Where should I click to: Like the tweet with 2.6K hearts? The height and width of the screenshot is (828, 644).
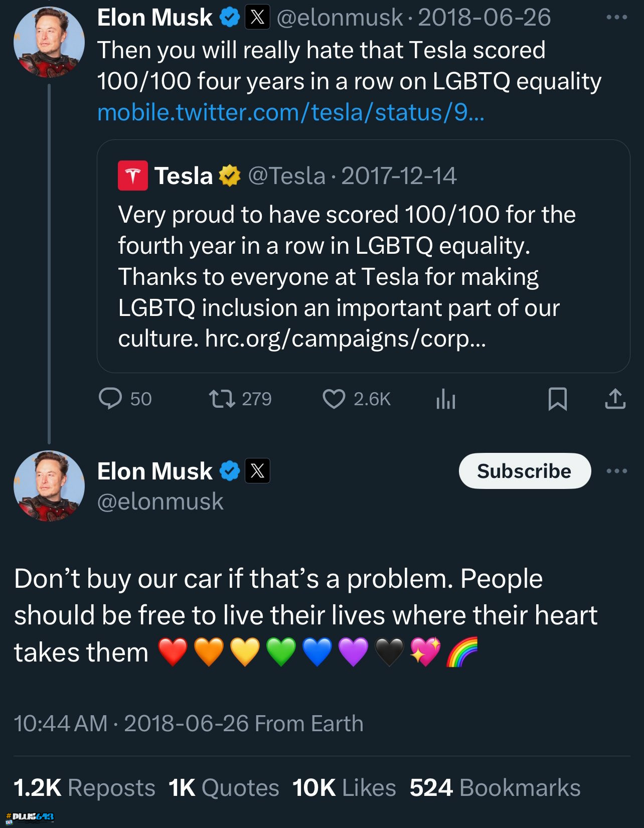pyautogui.click(x=334, y=399)
